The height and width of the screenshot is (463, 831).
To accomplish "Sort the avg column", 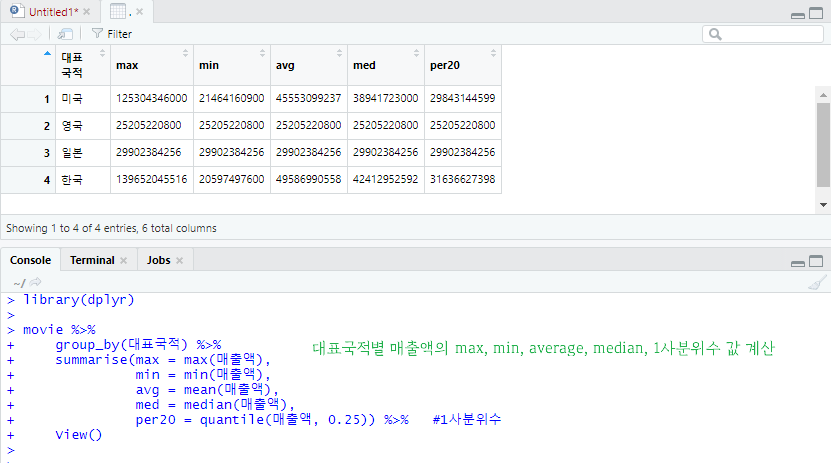I will click(339, 53).
